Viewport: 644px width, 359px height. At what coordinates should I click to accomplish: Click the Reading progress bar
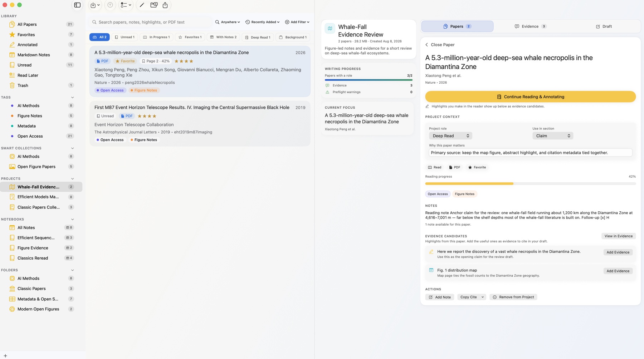pyautogui.click(x=531, y=184)
